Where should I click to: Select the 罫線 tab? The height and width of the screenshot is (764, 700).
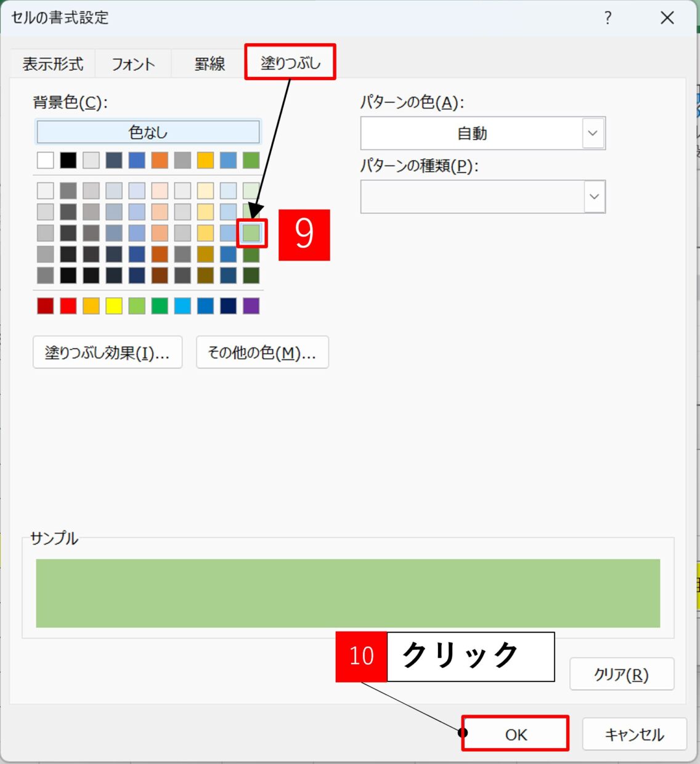coord(210,63)
